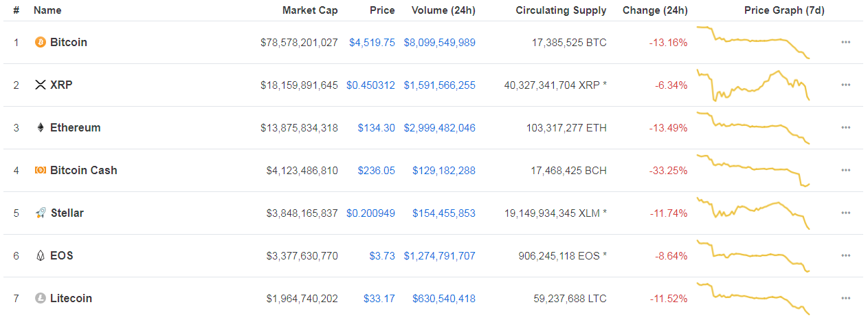Sort table by Market Cap column header

tap(310, 10)
